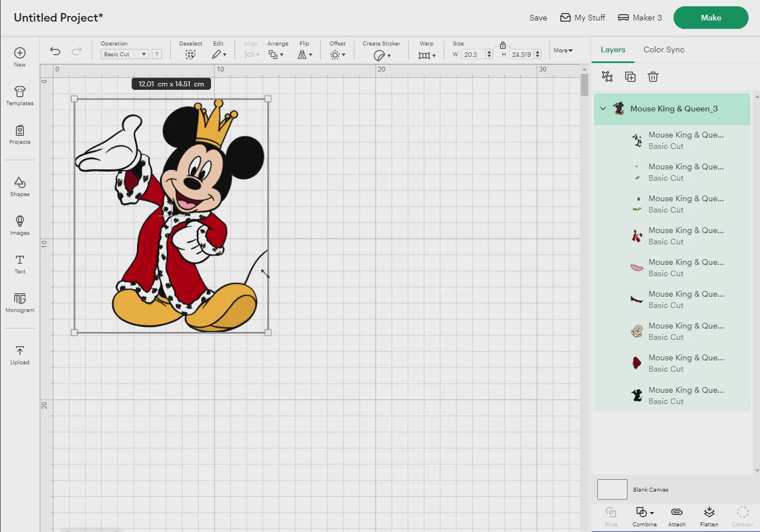
Task: Select the face skin tone layer thumbnail
Action: (637, 331)
